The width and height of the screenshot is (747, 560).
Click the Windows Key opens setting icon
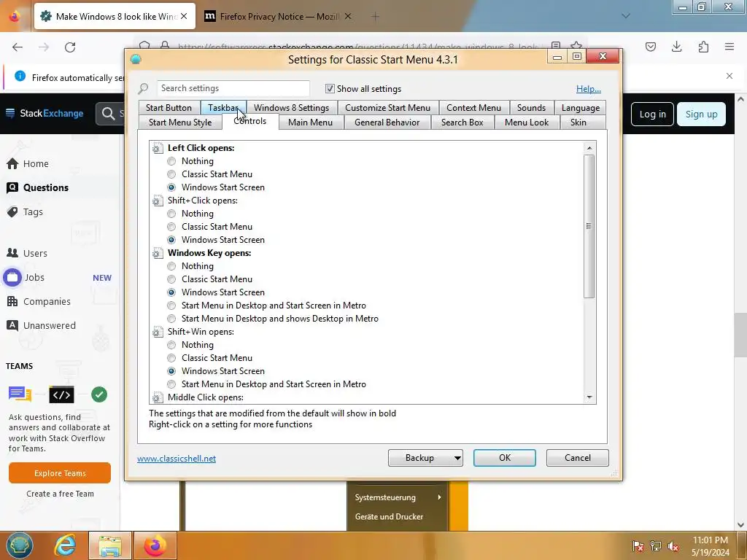pos(158,253)
